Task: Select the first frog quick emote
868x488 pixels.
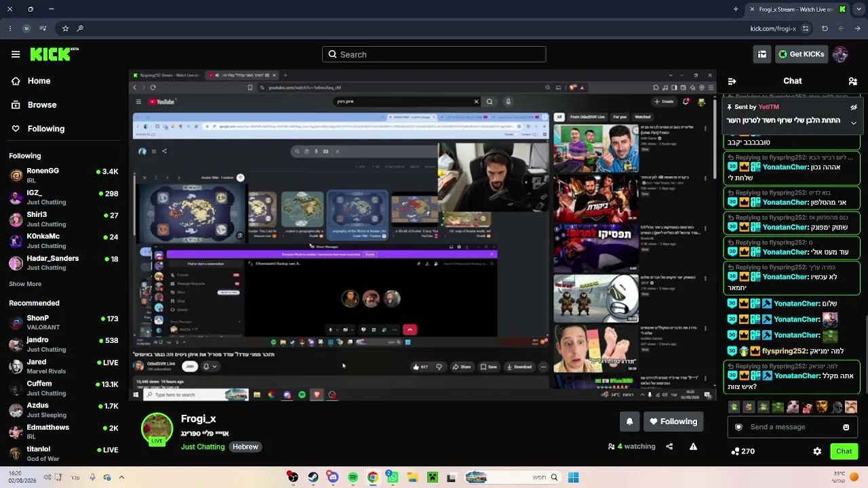Action: click(734, 407)
